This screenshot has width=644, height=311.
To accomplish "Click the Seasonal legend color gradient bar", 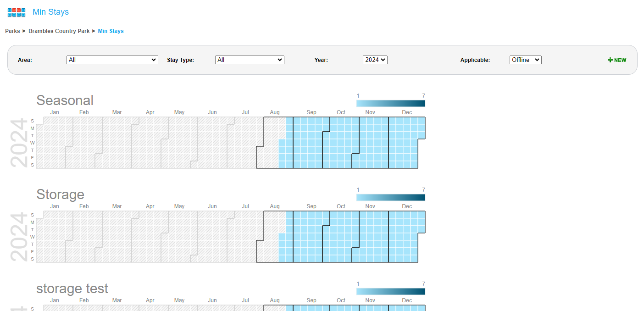I will pyautogui.click(x=390, y=103).
